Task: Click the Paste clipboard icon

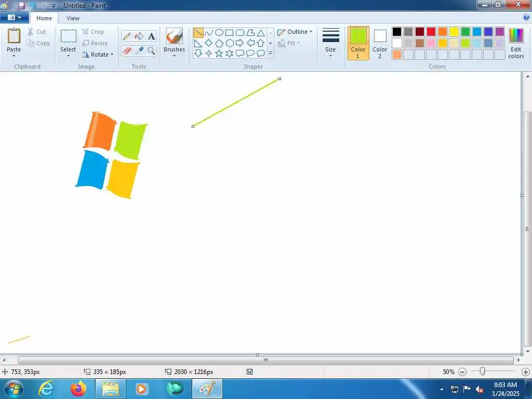Action: 14,36
